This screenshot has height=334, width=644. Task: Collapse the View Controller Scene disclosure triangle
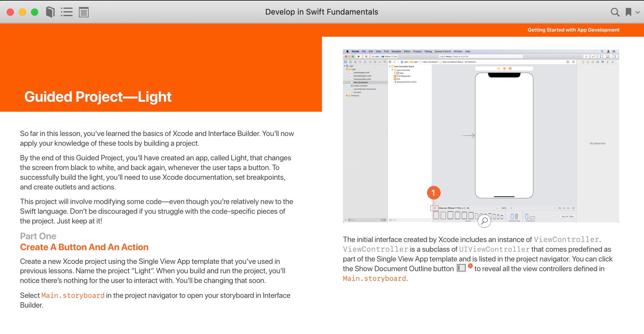[390, 66]
